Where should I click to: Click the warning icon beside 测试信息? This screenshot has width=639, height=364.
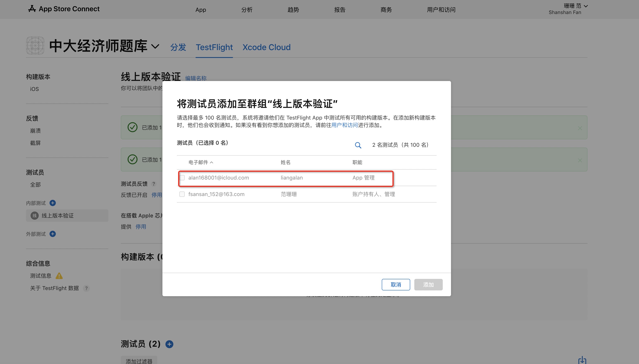[59, 276]
